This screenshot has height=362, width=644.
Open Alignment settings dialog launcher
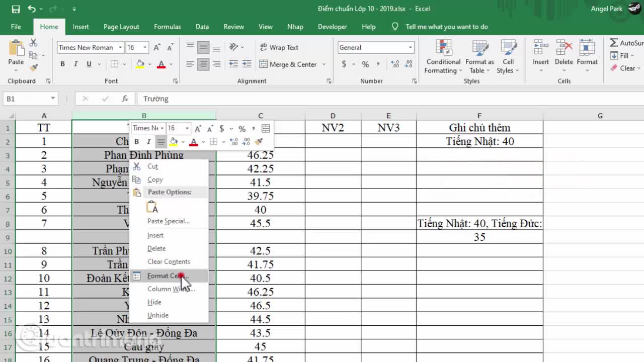click(329, 81)
